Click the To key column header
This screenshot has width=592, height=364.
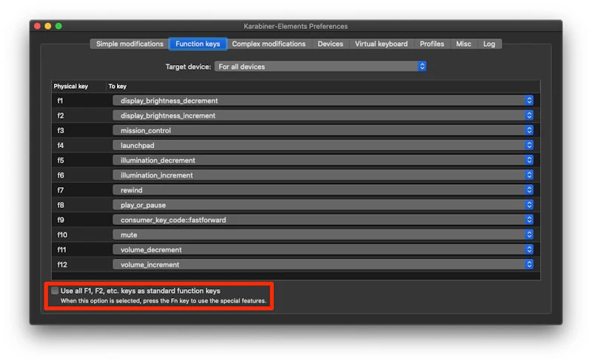(118, 87)
